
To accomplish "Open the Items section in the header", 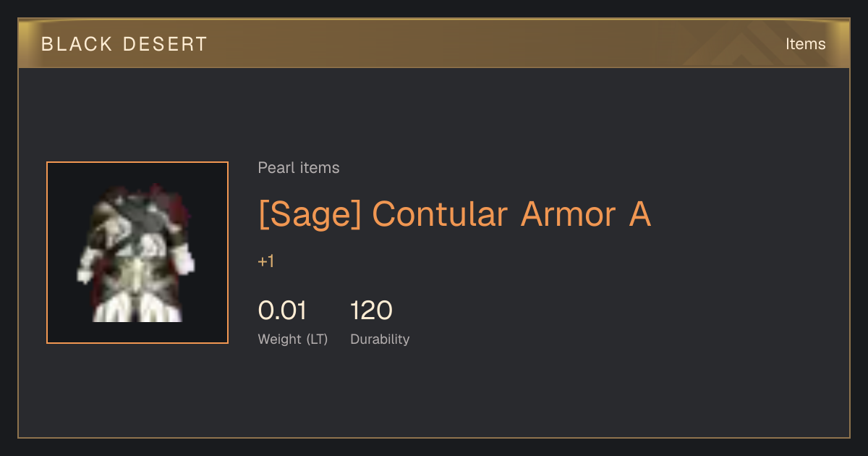I will [805, 44].
